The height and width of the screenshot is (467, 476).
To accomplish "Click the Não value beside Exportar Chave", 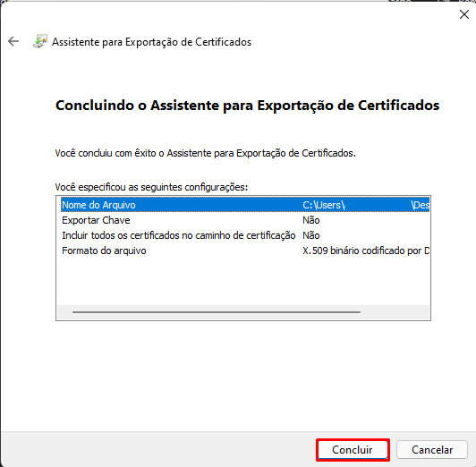I will coord(310,220).
